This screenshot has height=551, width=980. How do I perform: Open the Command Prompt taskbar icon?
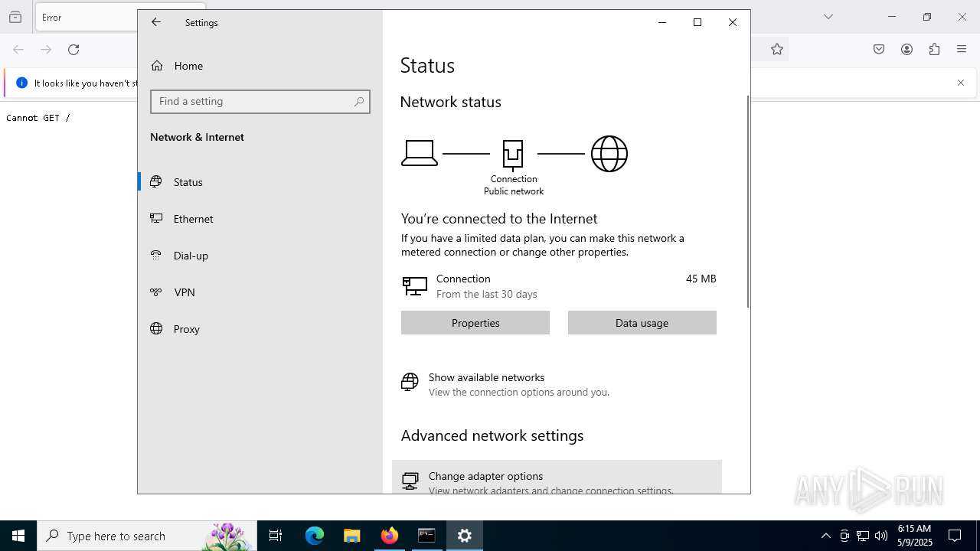pos(426,536)
